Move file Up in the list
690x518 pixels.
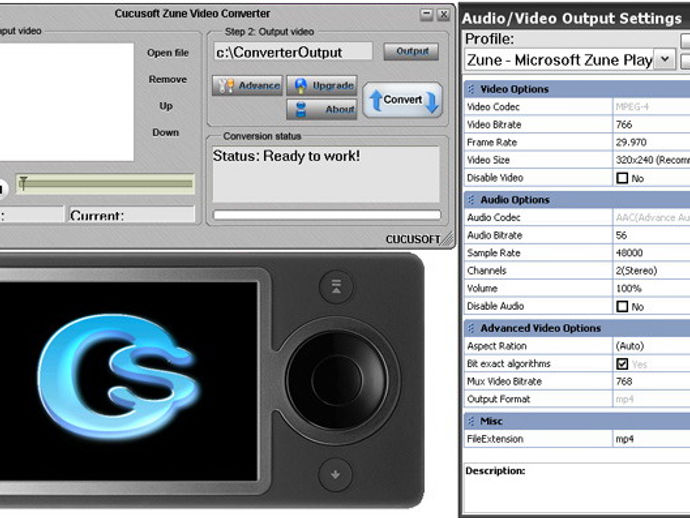[166, 106]
